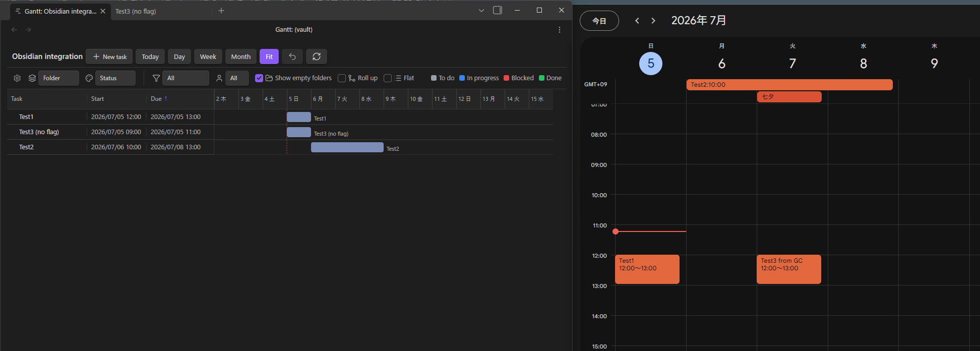Image resolution: width=980 pixels, height=351 pixels.
Task: Switch Gantt to Week view
Action: pyautogui.click(x=208, y=56)
